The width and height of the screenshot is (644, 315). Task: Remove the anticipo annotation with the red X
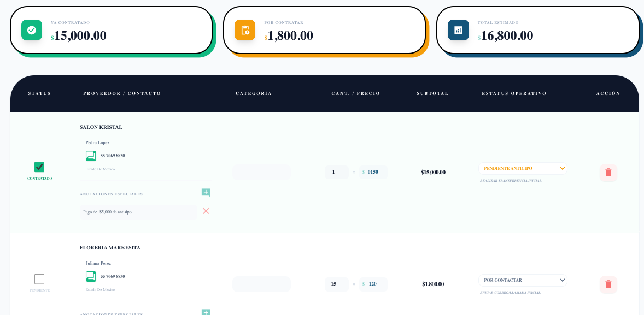206,211
